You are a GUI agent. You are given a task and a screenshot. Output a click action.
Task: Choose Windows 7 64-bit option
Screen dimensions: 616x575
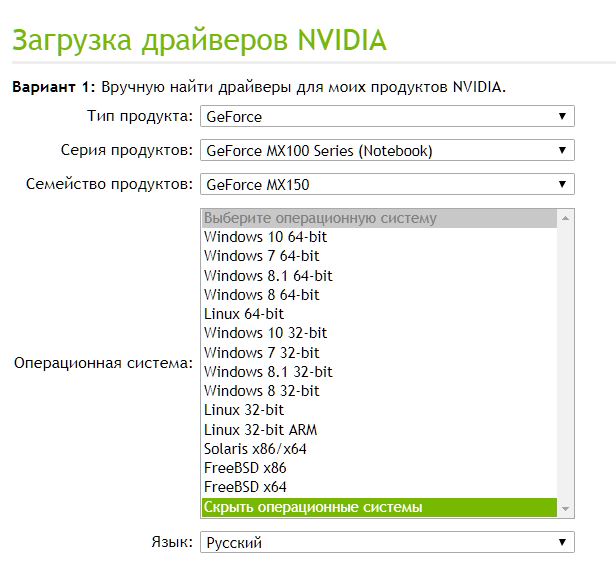379,256
